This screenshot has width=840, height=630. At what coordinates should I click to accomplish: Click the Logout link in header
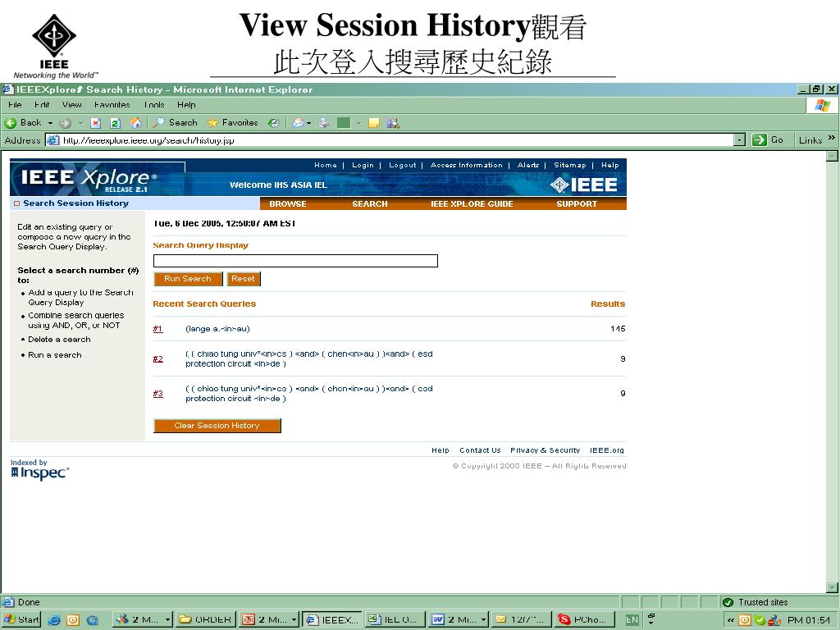point(402,165)
